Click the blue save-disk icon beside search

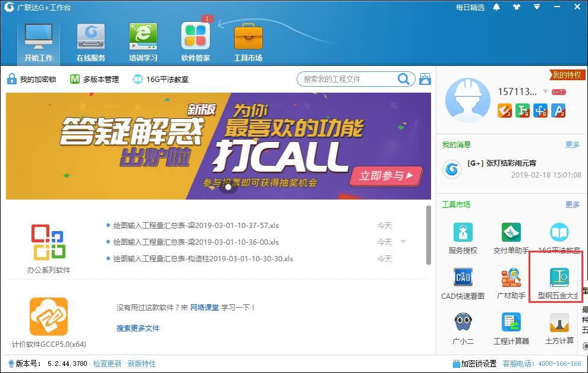(x=425, y=78)
